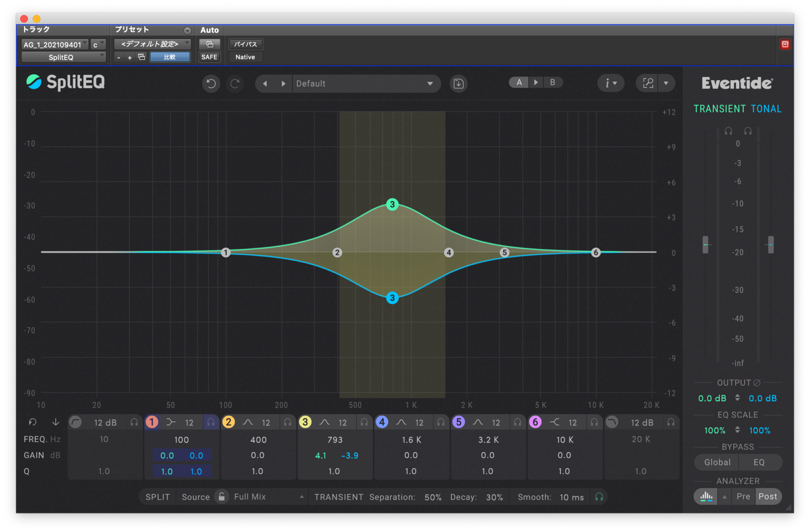This screenshot has height=532, width=810.
Task: Enable the EQ bypass button
Action: click(x=759, y=462)
